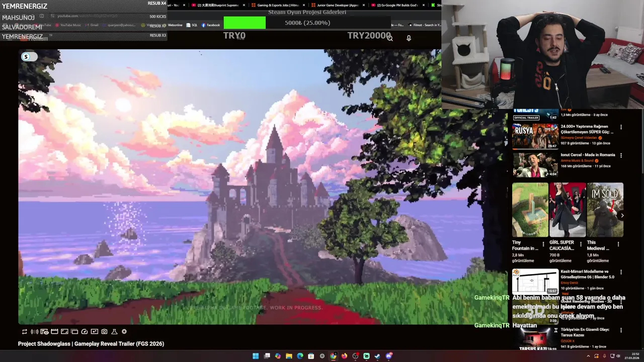
Task: Click the S channel badge on video
Action: point(26,57)
